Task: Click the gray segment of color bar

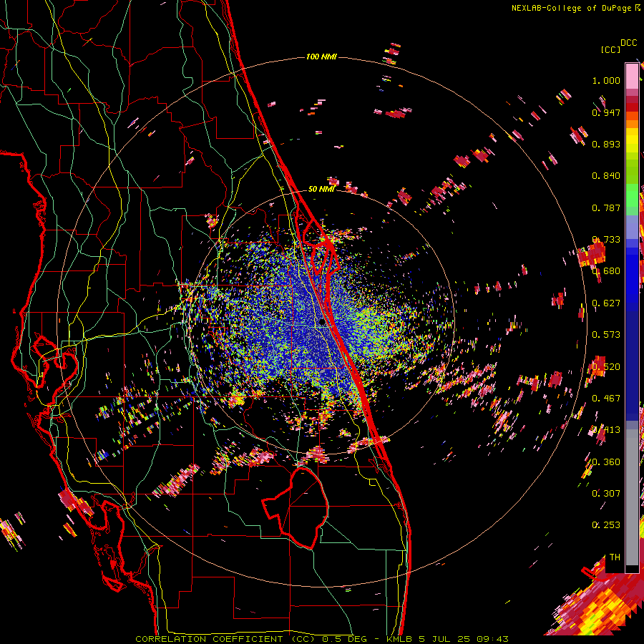Action: click(632, 497)
